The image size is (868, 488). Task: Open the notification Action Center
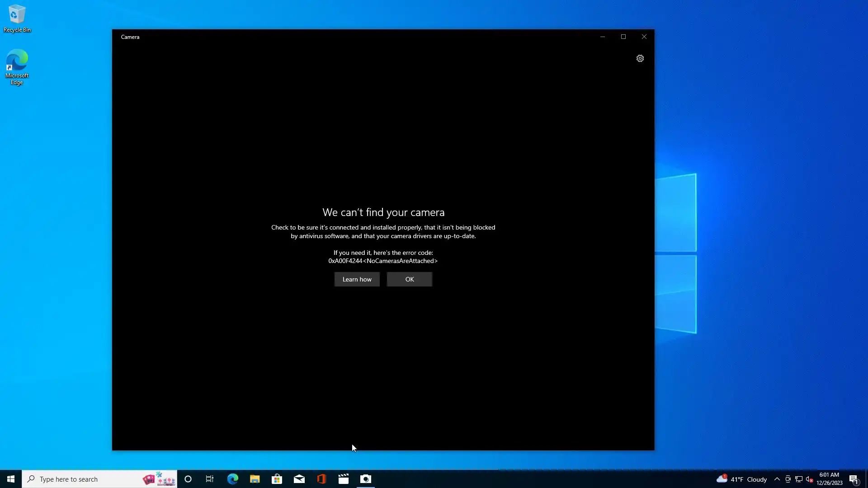[854, 479]
